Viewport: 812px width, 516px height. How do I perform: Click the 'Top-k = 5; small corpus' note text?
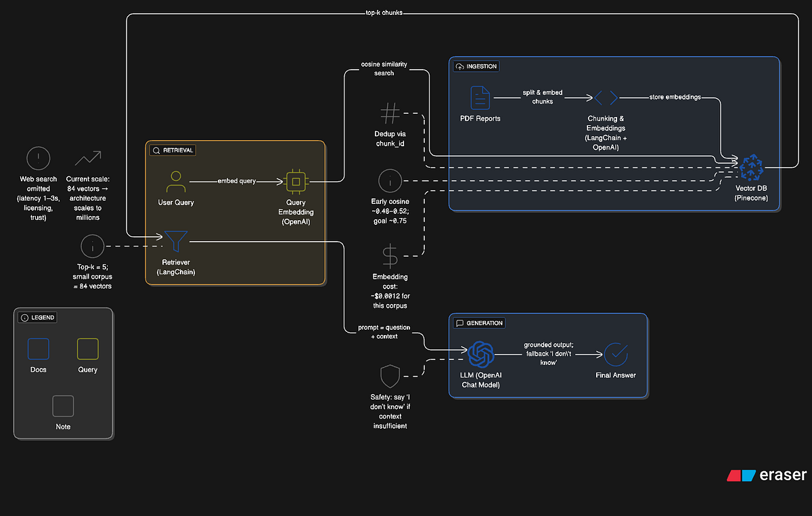click(x=93, y=276)
